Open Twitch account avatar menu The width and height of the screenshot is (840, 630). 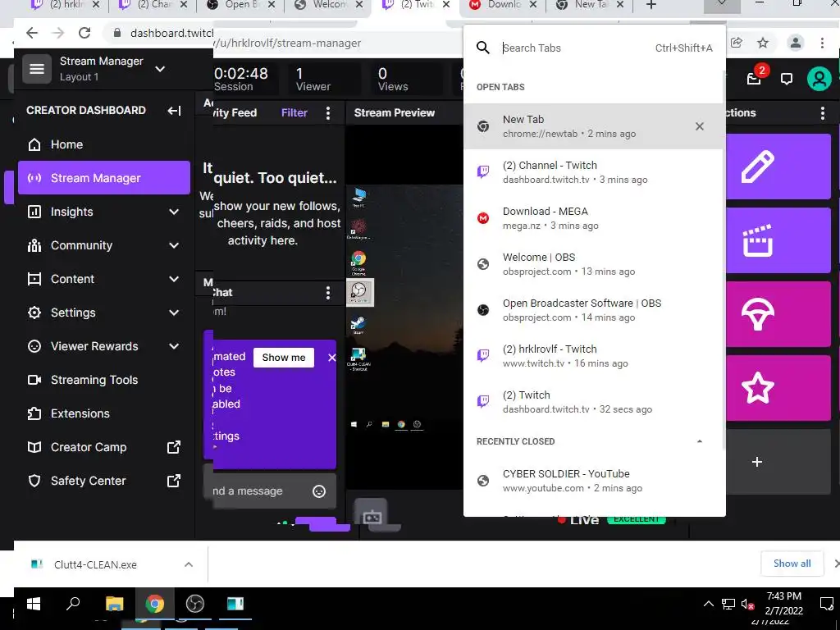pyautogui.click(x=819, y=80)
